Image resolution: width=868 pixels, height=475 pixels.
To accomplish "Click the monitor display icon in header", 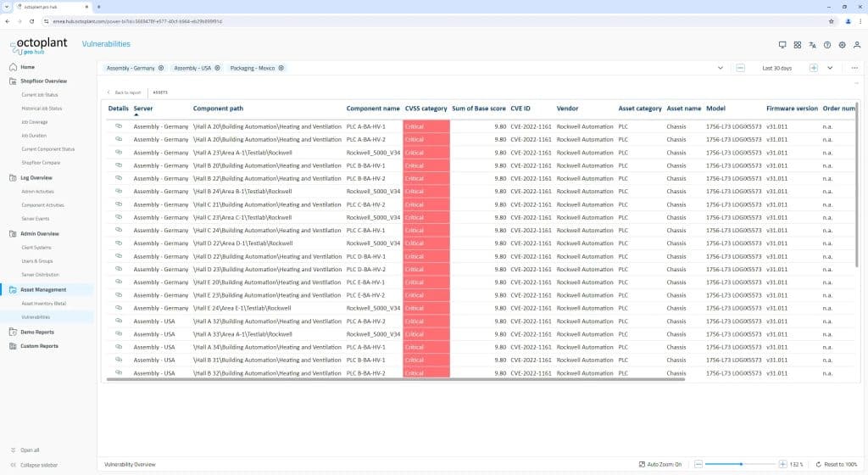I will coord(782,45).
